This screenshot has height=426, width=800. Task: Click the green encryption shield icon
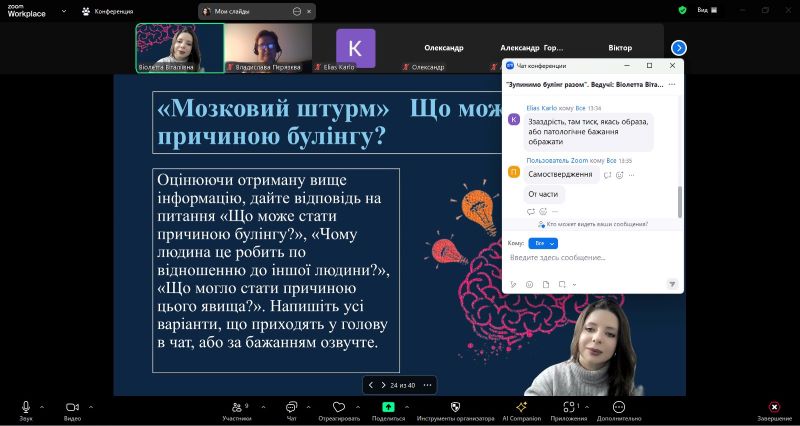[x=682, y=10]
